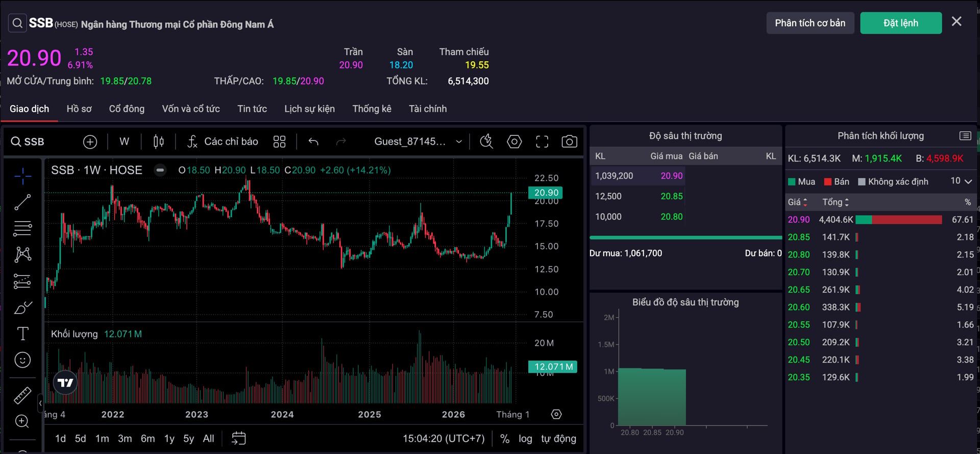Select the 20.90 bid price row
Image resolution: width=980 pixels, height=454 pixels.
tap(638, 176)
